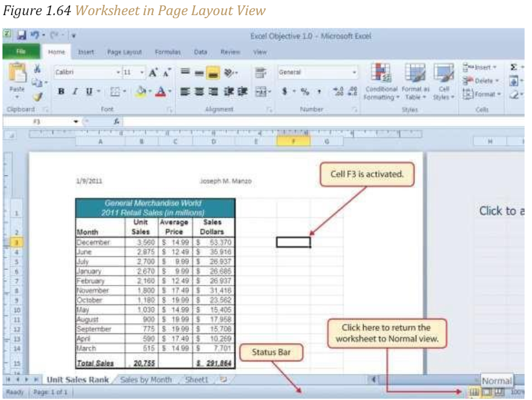This screenshot has height=400, width=532.
Task: Click Delete cells button
Action: (481, 80)
